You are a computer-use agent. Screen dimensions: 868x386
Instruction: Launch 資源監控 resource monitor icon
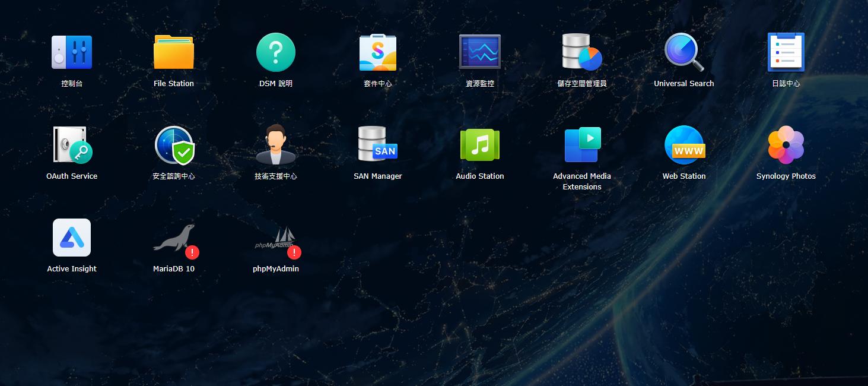pyautogui.click(x=480, y=52)
